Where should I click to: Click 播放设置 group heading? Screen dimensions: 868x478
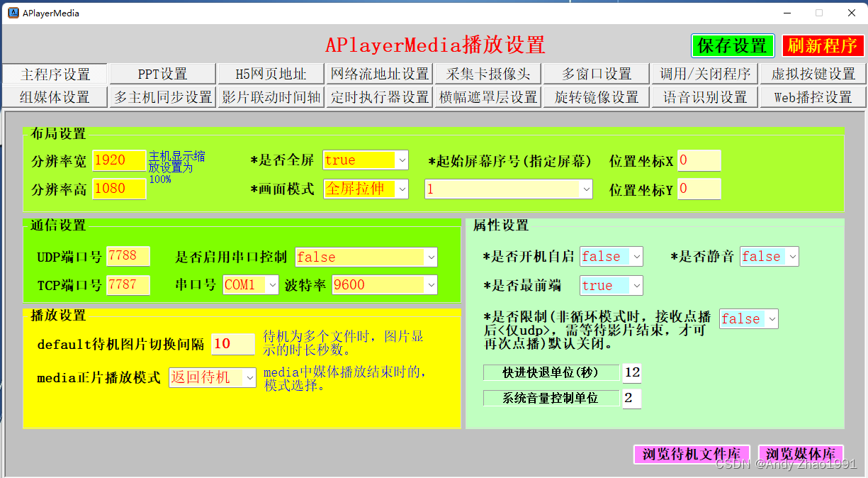[58, 315]
